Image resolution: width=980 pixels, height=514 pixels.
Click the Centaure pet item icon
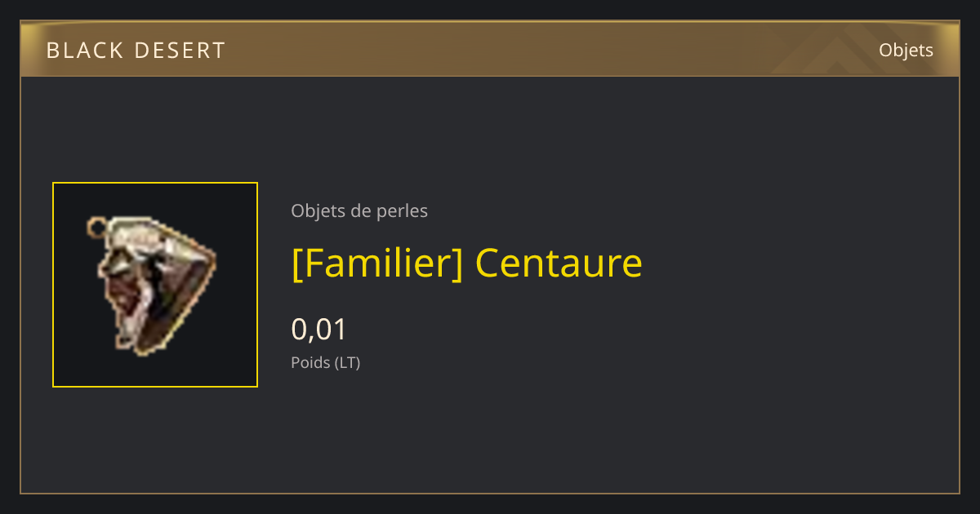(153, 284)
